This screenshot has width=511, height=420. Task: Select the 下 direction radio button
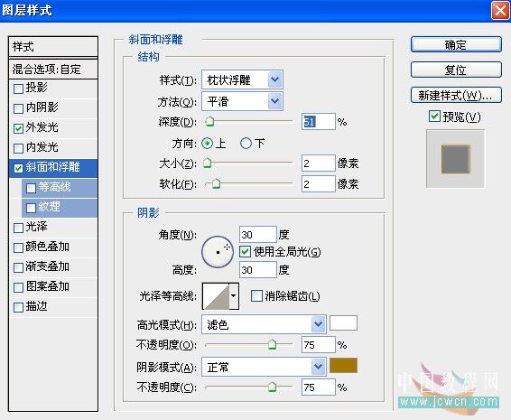(x=246, y=143)
